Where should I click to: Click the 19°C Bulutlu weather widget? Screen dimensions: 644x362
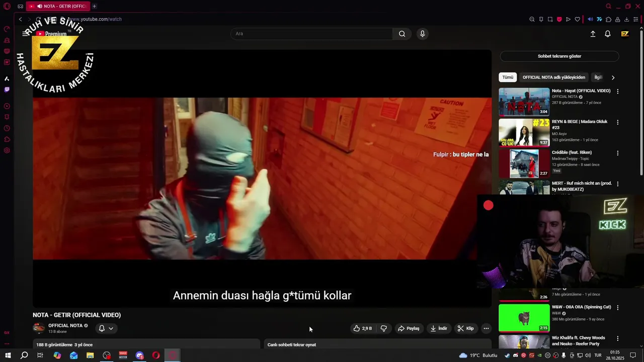click(x=478, y=355)
